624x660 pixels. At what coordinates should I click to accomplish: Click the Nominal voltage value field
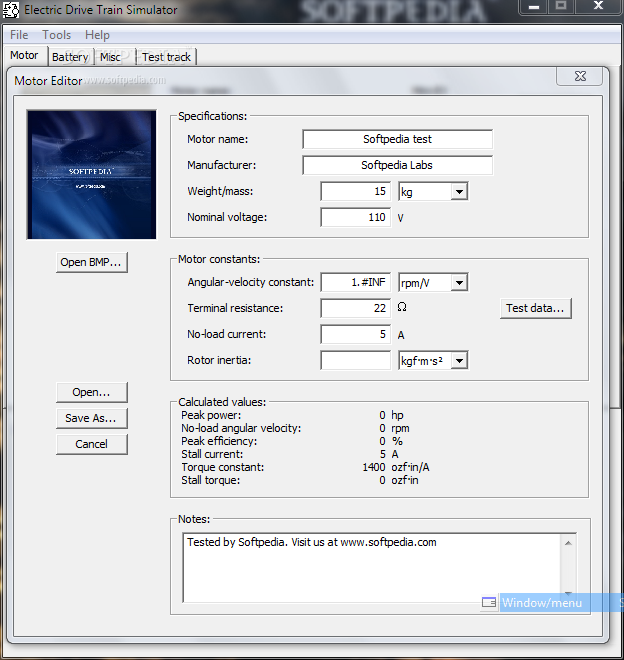(355, 218)
